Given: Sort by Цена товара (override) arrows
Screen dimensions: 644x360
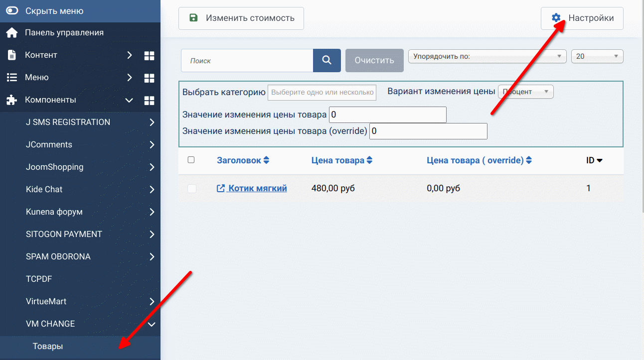Looking at the screenshot, I should (x=529, y=160).
